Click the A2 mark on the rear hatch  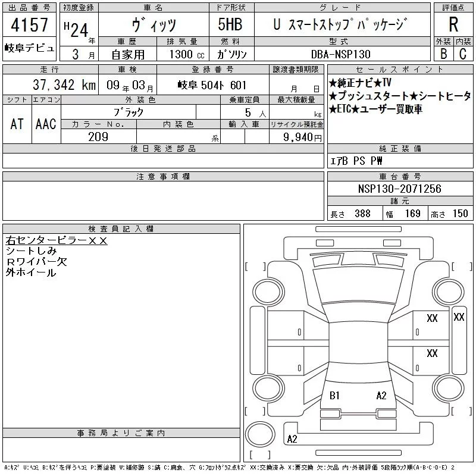click(381, 395)
